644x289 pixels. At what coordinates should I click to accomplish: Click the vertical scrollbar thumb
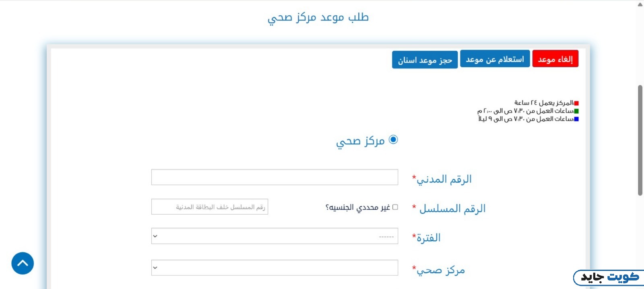point(640,140)
